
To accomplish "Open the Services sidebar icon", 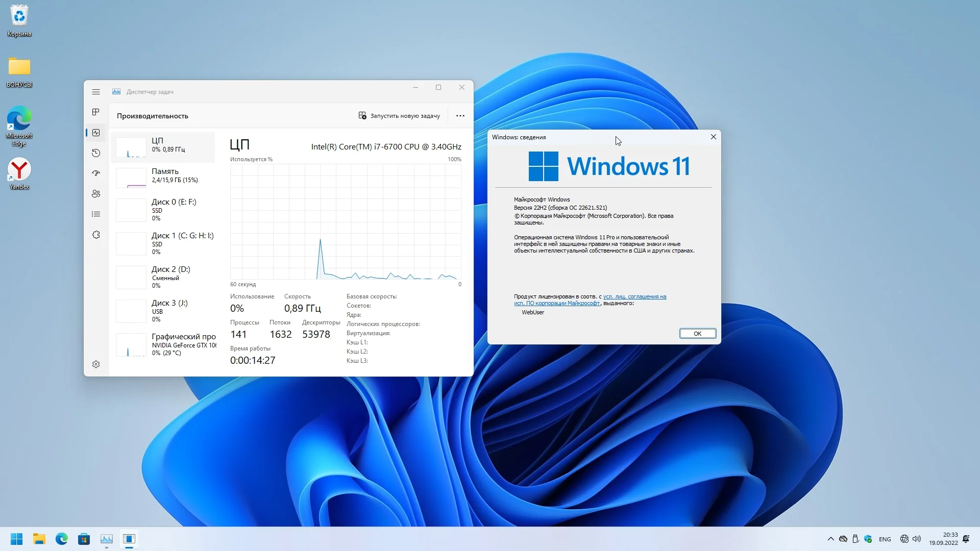I will pos(96,235).
